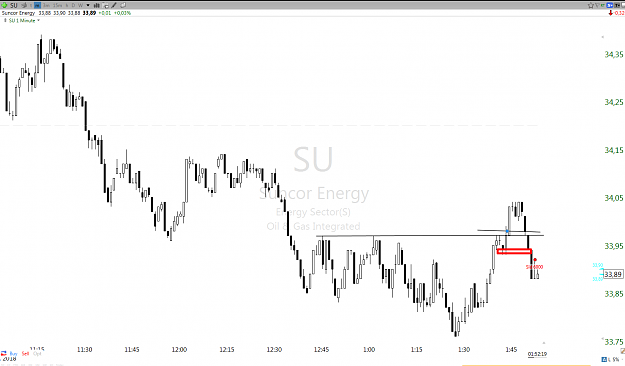Click the small green linking icon

pos(603,6)
